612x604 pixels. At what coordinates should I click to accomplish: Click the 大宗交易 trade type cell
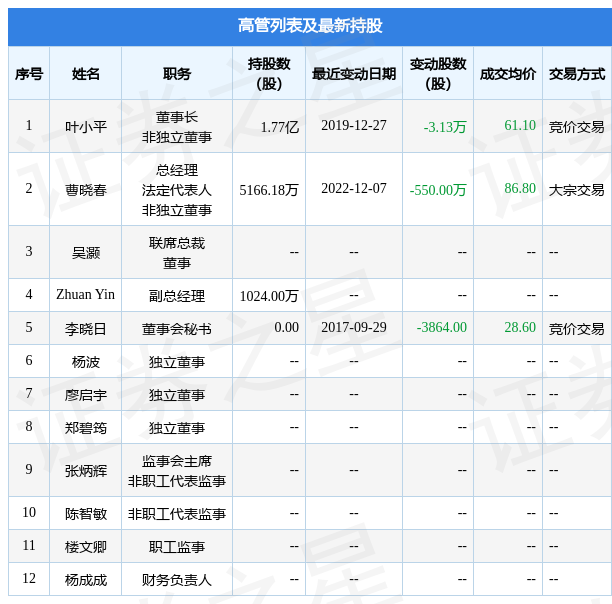pyautogui.click(x=576, y=190)
